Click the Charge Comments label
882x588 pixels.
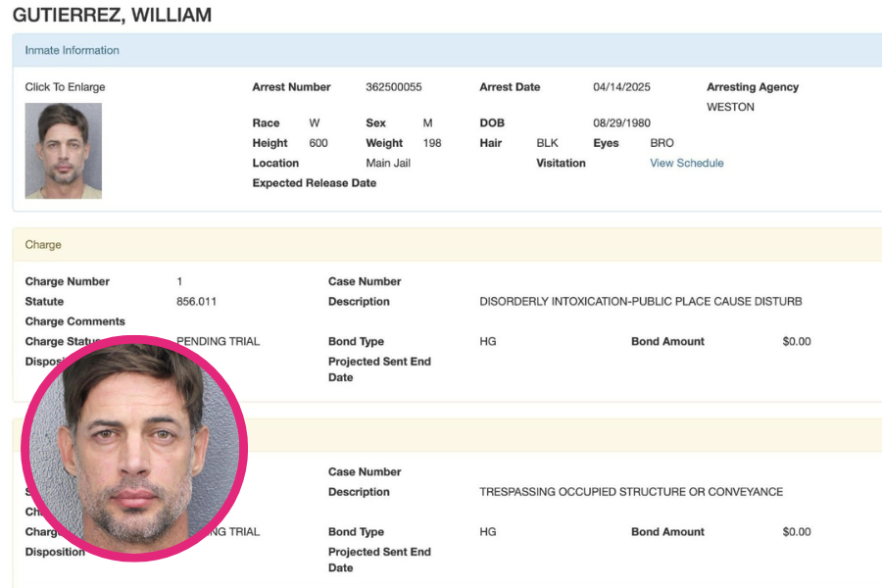pos(74,321)
